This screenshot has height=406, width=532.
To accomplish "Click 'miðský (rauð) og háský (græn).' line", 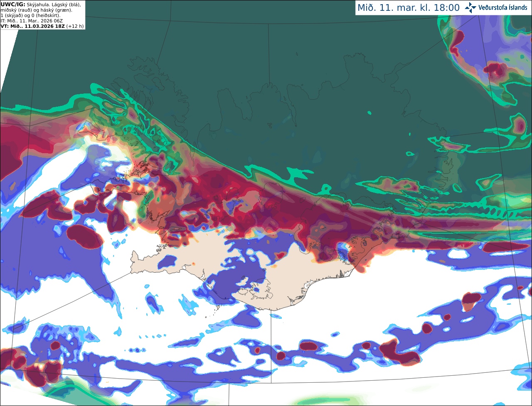I will tap(37, 10).
